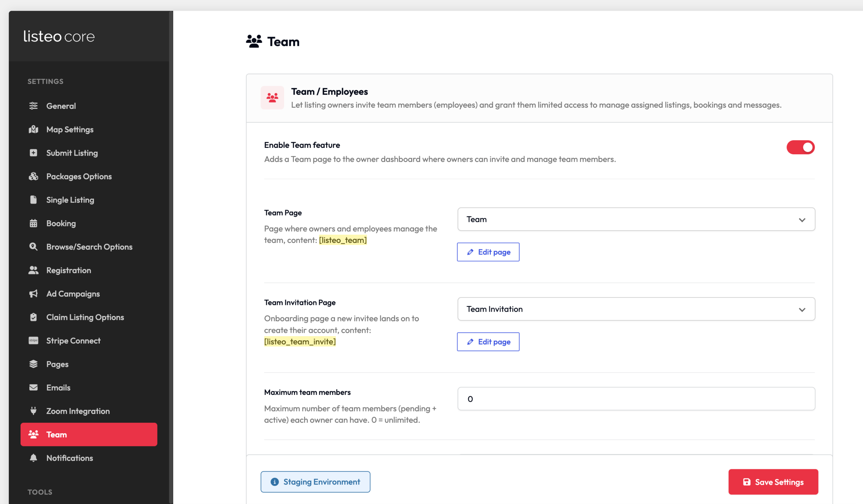Click the Notifications bell icon
Viewport: 863px width, 504px height.
coord(33,458)
